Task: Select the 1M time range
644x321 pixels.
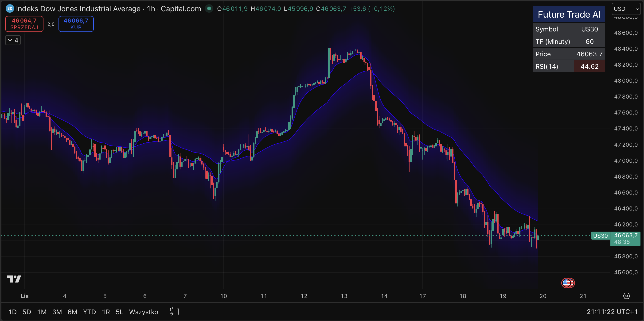Action: [x=42, y=312]
